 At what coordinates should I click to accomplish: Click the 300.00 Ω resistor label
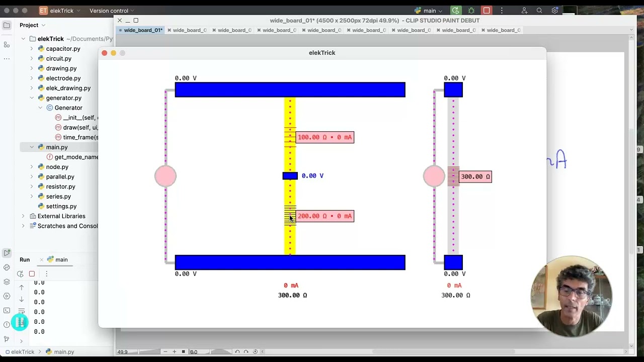[x=475, y=176]
